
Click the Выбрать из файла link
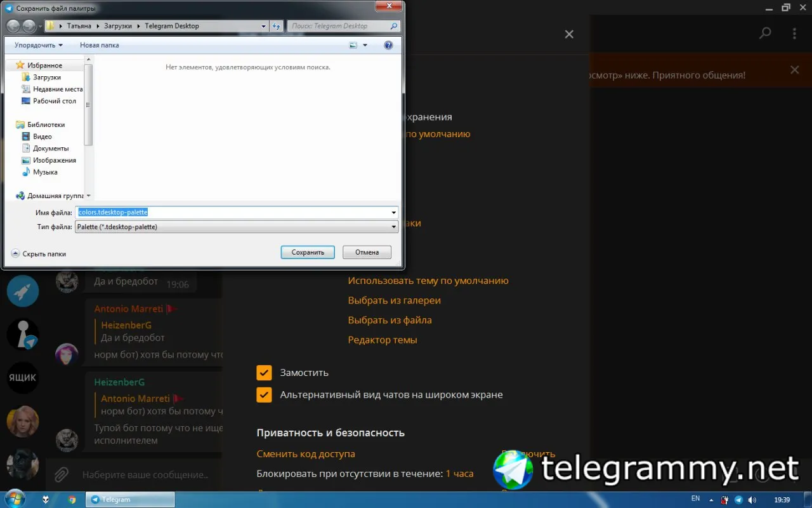[390, 320]
